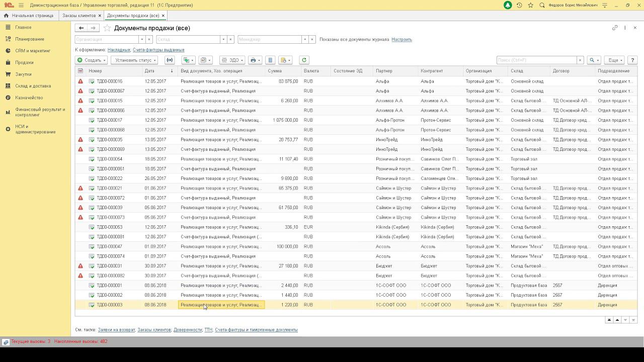The width and height of the screenshot is (644, 362).
Task: Open the Заявки на возврат link
Action: pyautogui.click(x=116, y=330)
